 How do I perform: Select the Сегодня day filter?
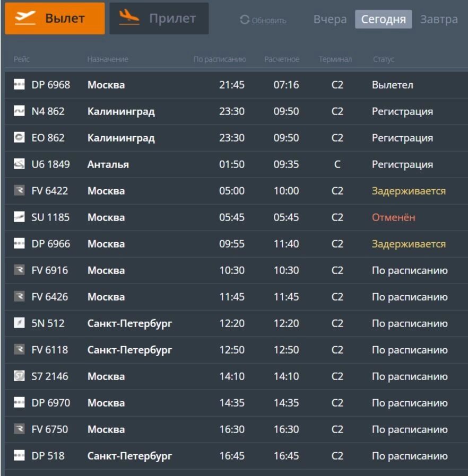point(383,20)
